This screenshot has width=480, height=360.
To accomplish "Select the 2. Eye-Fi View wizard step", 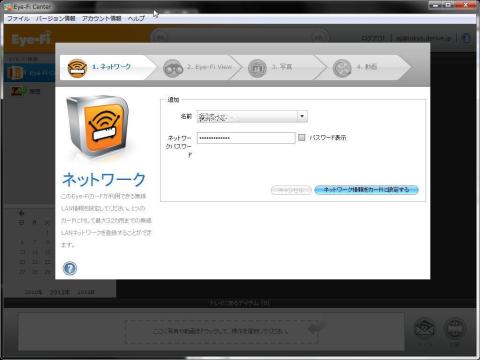I will click(200, 67).
